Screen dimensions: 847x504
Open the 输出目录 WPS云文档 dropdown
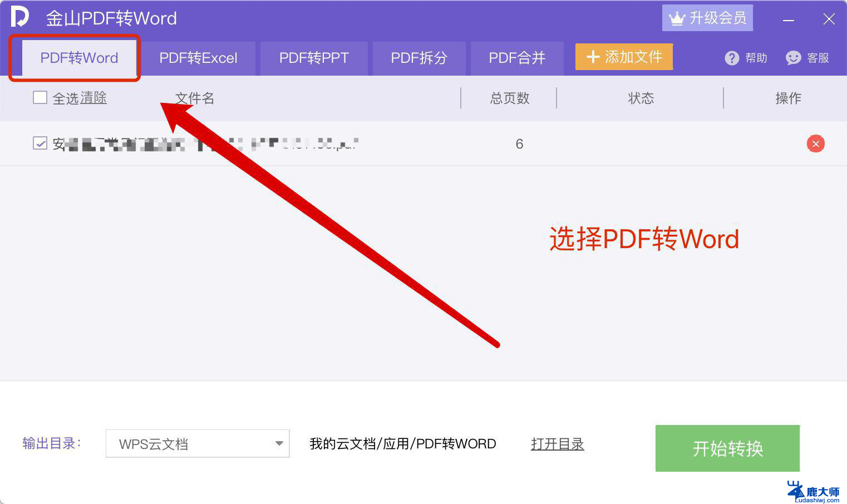(198, 443)
